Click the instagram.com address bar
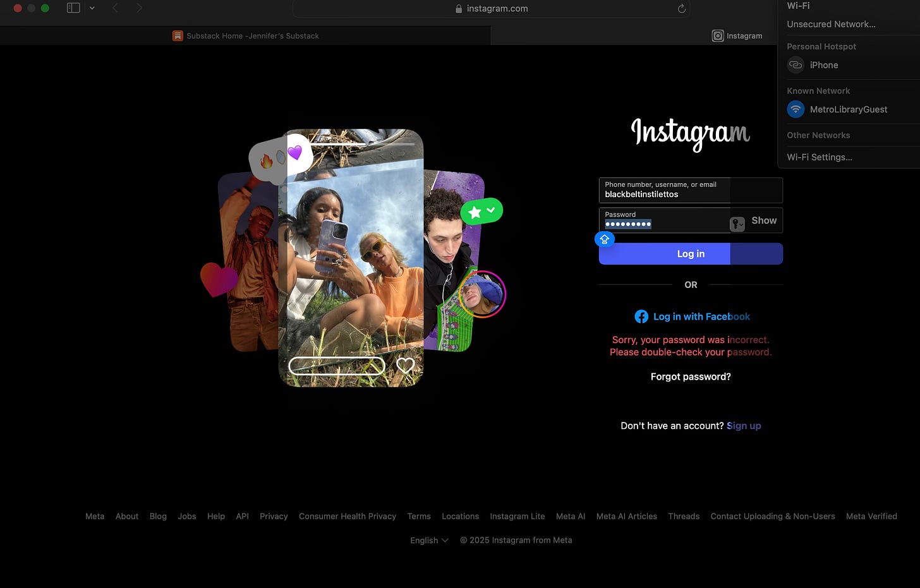The image size is (920, 588). 491,8
